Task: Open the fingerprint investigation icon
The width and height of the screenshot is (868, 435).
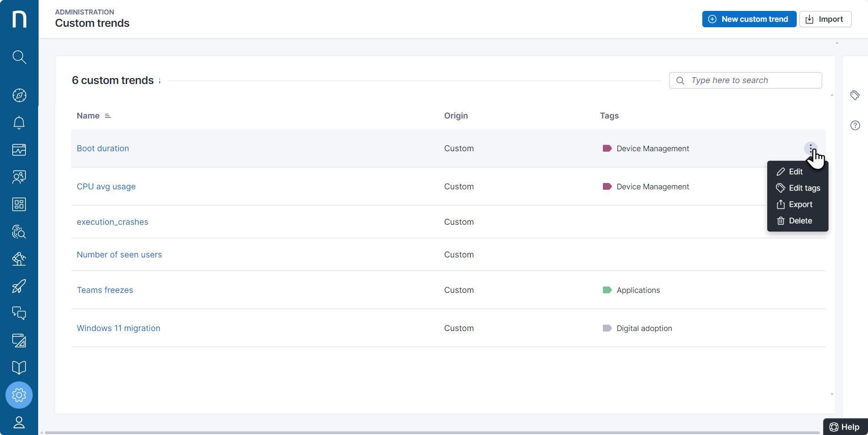Action: point(19,232)
